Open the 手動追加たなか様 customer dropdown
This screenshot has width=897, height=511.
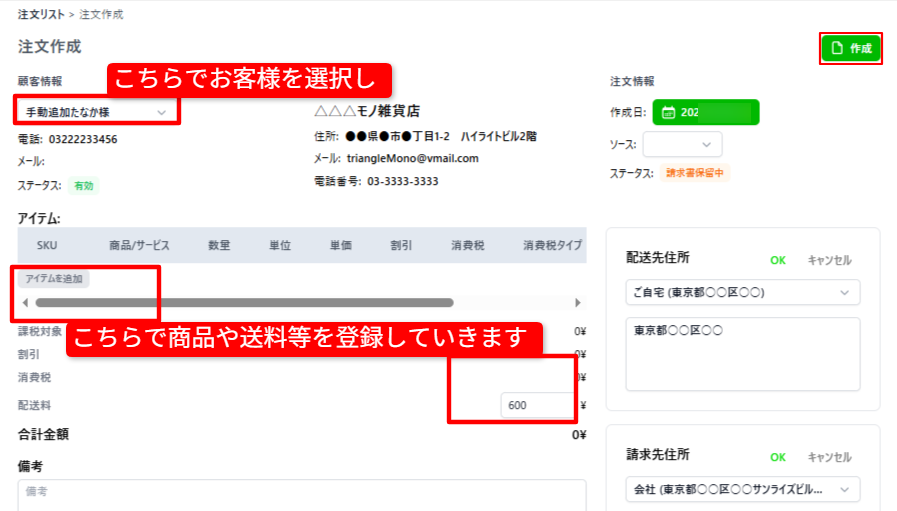(x=96, y=112)
